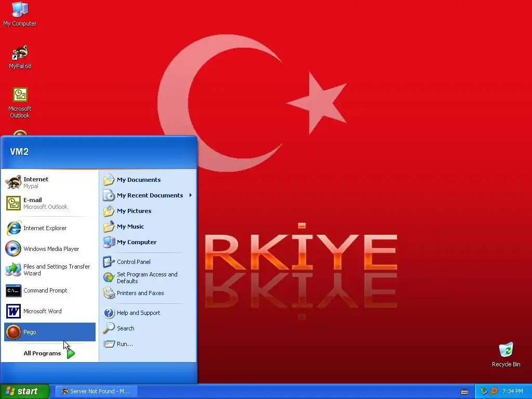Expand My Recent Documents submenu

(x=148, y=195)
